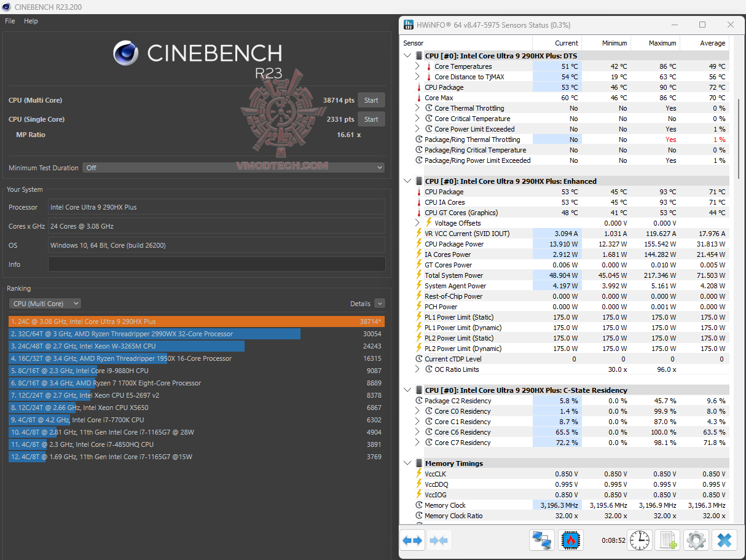Collapse the CPU DTS sensor group
Screen dimensions: 746x560
coord(407,56)
